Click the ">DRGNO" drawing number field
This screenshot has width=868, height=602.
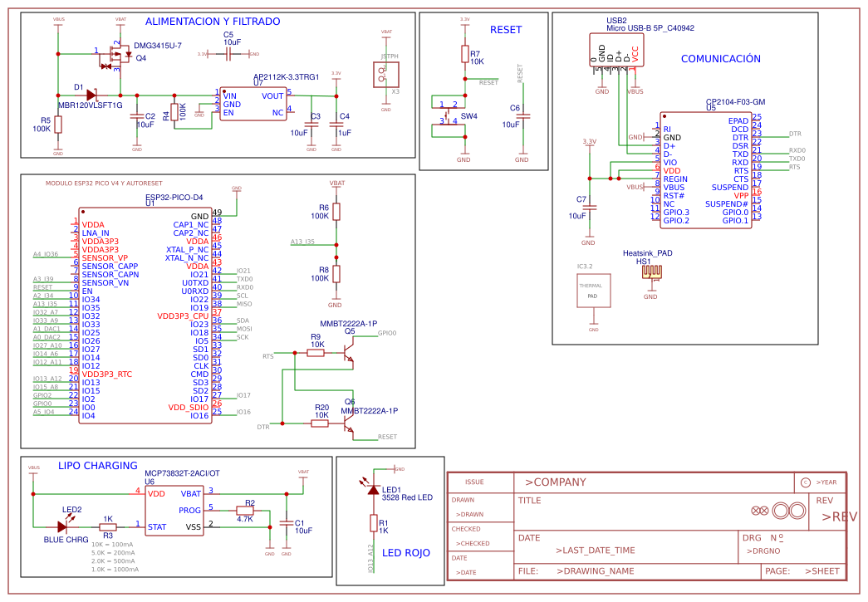click(x=763, y=551)
